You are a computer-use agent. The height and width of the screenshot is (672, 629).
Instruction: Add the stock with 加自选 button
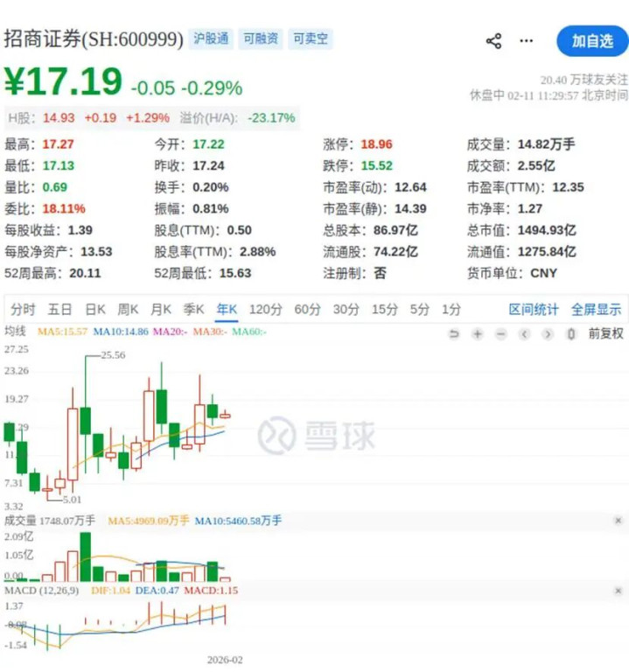click(x=592, y=41)
